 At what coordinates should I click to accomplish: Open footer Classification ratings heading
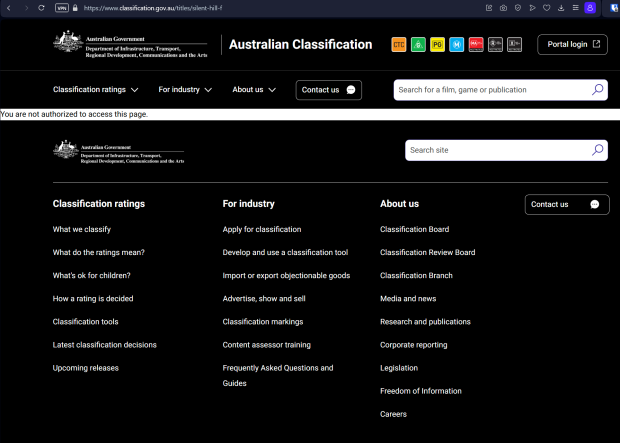pos(99,204)
